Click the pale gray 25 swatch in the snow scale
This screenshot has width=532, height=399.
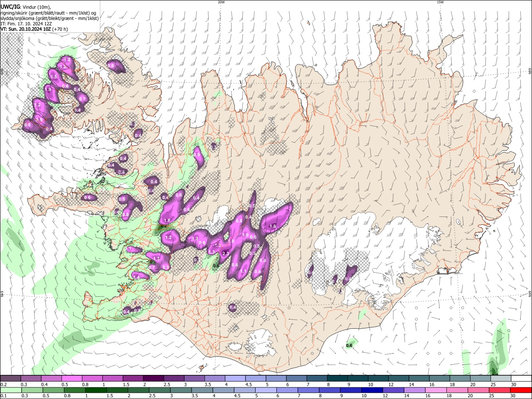[x=501, y=378]
